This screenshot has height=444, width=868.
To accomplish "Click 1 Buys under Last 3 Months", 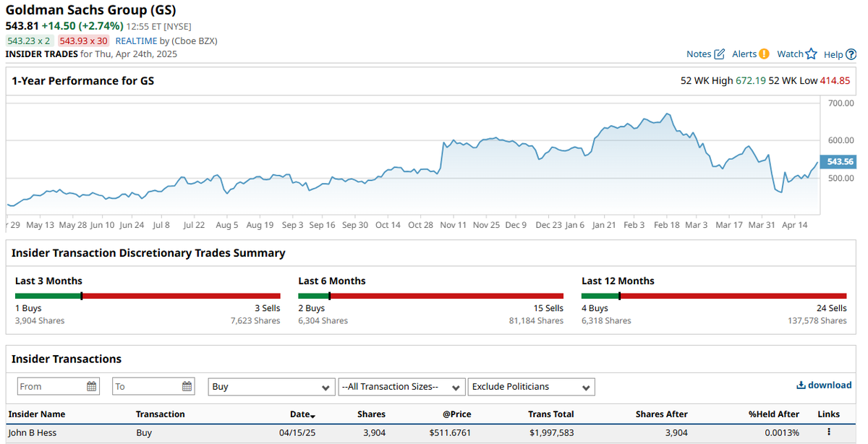I will (28, 308).
